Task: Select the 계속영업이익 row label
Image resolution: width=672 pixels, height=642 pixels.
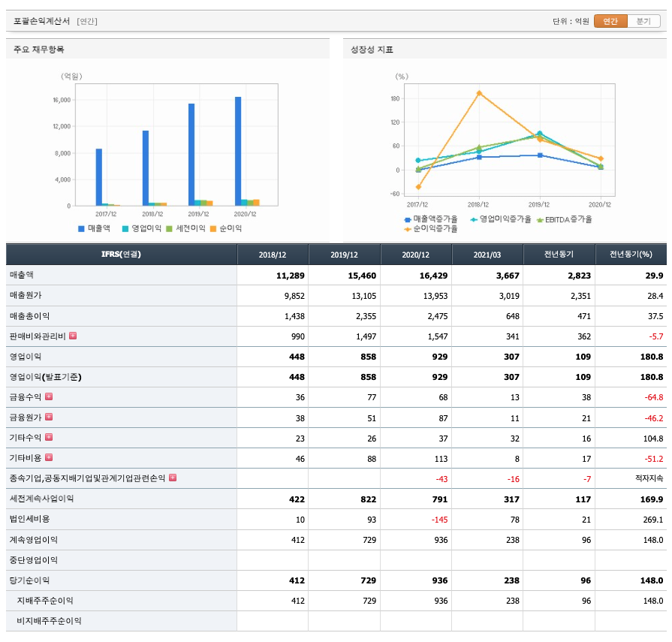Action: click(x=34, y=539)
